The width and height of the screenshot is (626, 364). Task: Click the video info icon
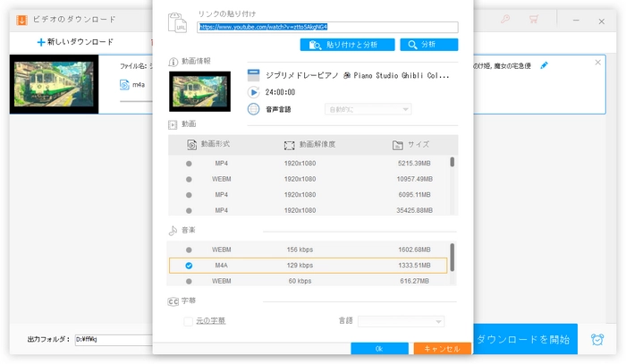(x=173, y=62)
